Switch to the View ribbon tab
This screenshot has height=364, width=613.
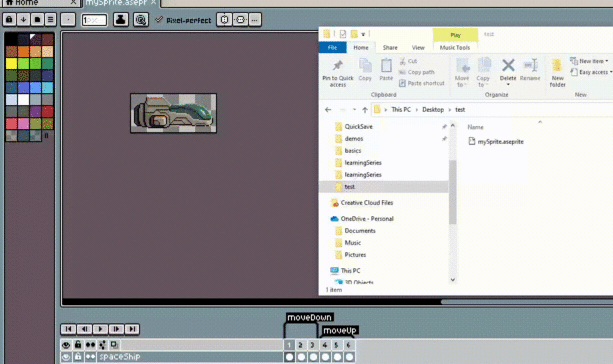[x=418, y=48]
